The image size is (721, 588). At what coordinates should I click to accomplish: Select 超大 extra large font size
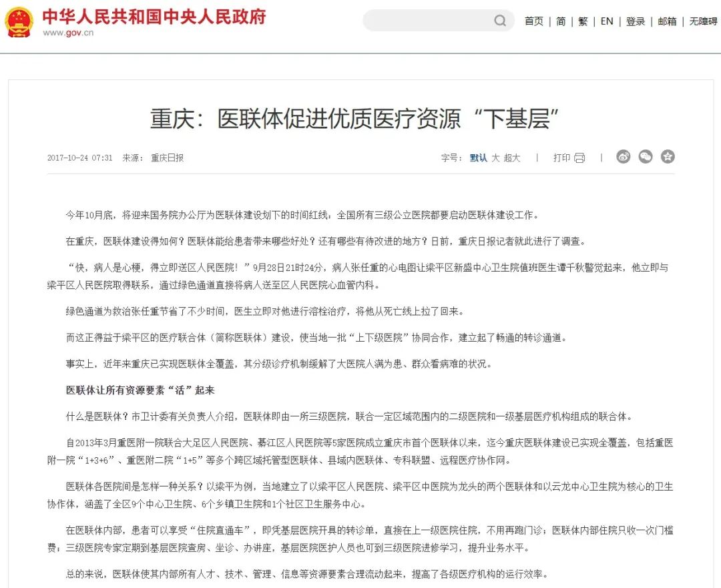(x=512, y=158)
